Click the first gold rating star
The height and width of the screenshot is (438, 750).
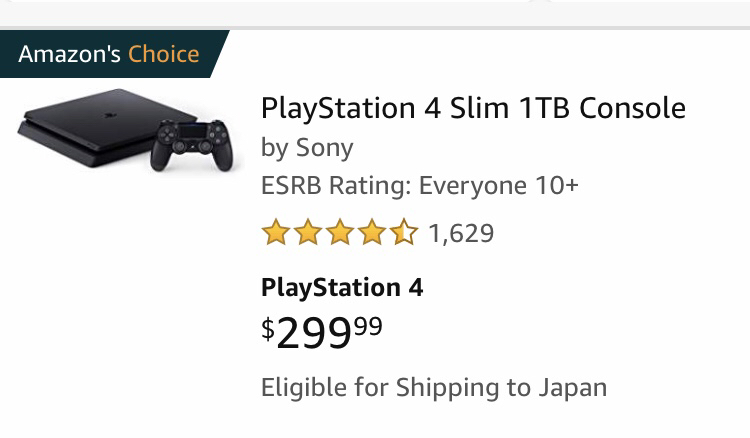pos(275,234)
